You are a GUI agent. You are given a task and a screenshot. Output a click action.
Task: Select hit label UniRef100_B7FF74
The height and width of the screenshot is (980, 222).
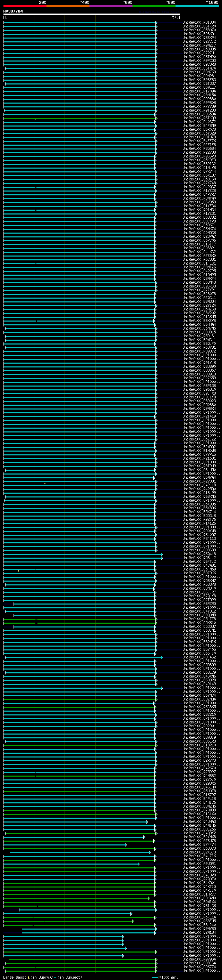[x=199, y=845]
